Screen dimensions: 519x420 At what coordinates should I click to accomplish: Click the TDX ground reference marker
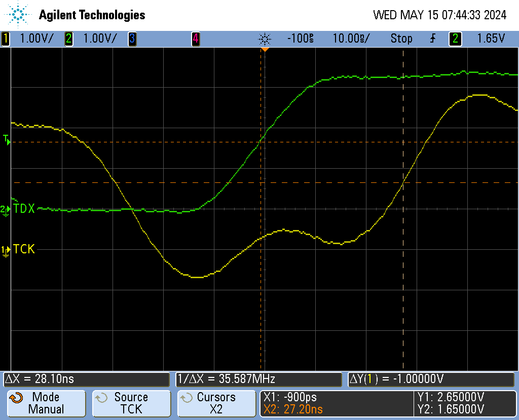coord(5,210)
